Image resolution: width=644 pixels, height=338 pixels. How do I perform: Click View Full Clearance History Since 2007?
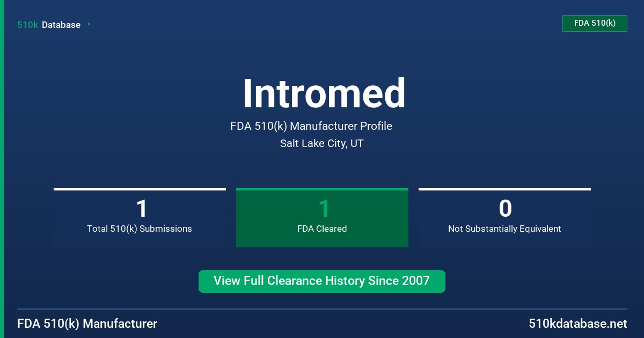point(322,281)
